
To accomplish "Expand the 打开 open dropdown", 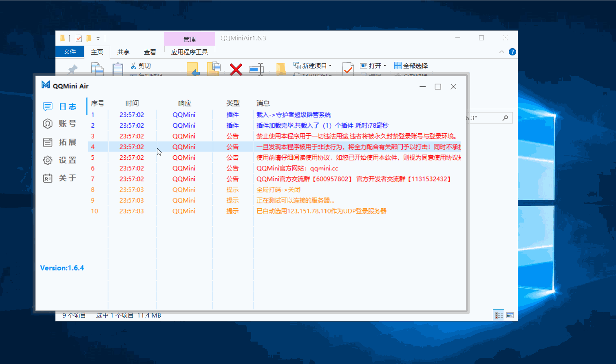I will [x=384, y=66].
